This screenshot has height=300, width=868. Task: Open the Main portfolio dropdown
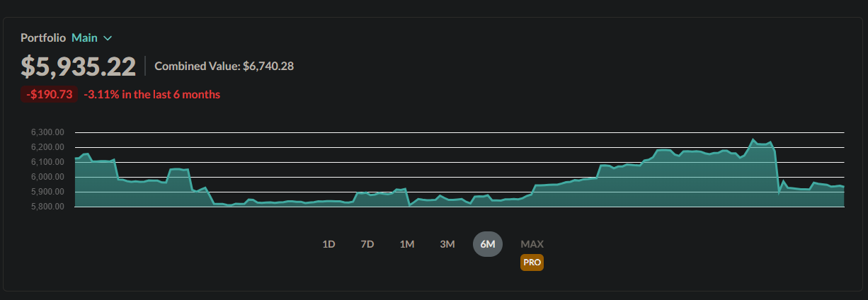click(91, 38)
